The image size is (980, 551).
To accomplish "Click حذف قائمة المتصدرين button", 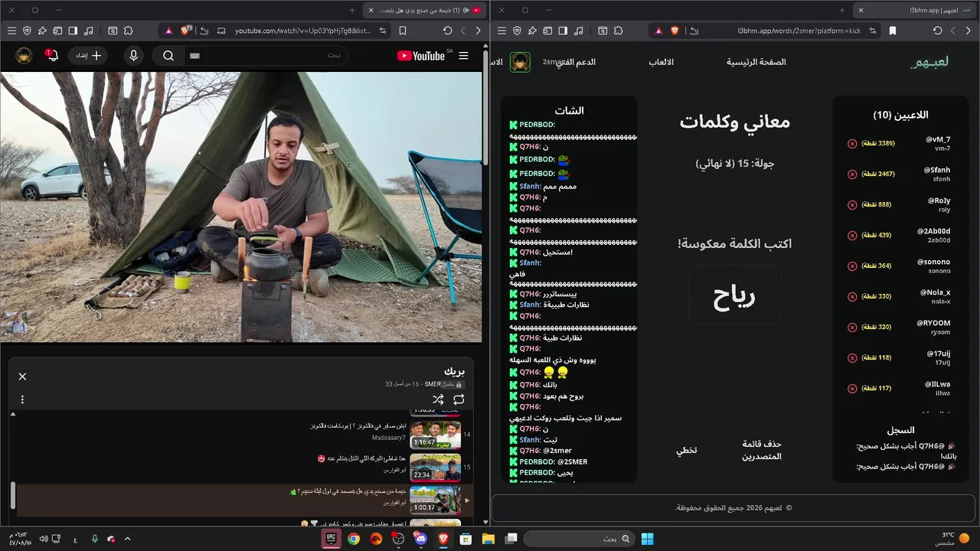I will pyautogui.click(x=762, y=450).
